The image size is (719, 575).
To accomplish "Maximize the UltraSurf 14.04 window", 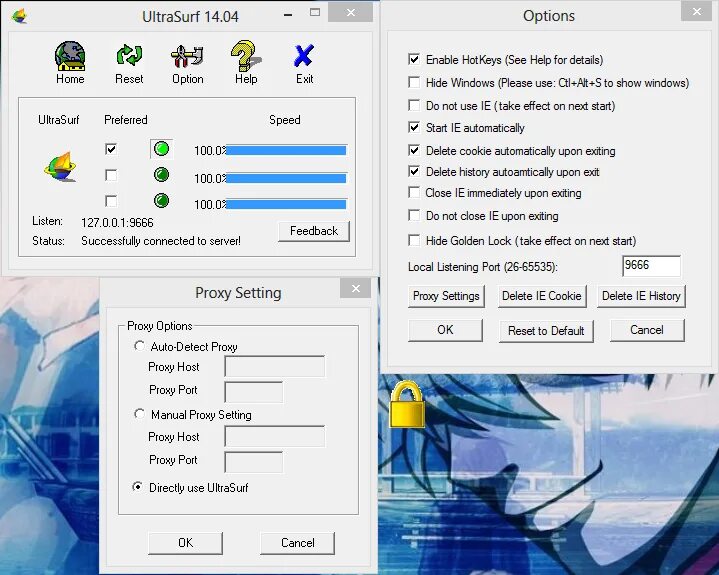I will point(315,13).
